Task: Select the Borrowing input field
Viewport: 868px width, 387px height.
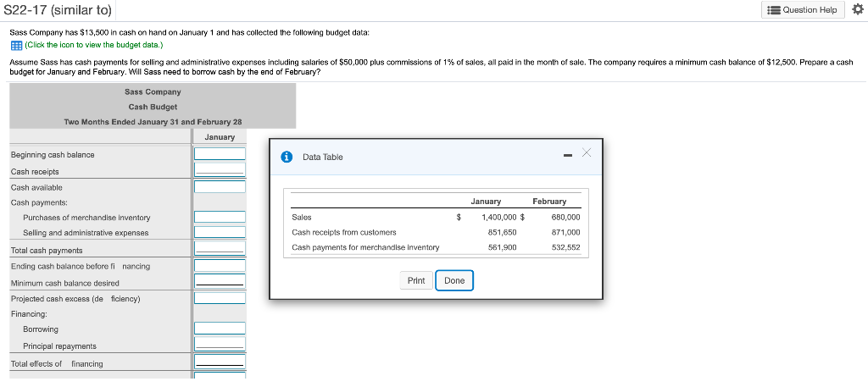Action: [220, 329]
